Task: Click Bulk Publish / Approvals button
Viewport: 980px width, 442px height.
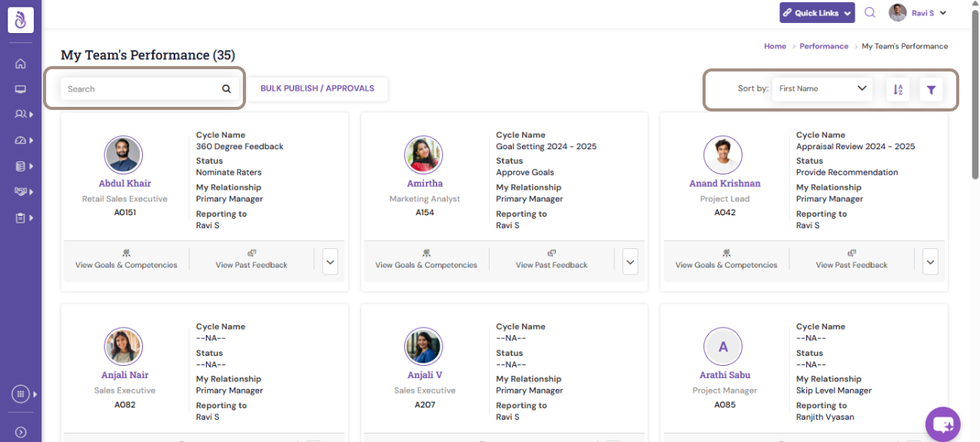Action: pos(317,88)
